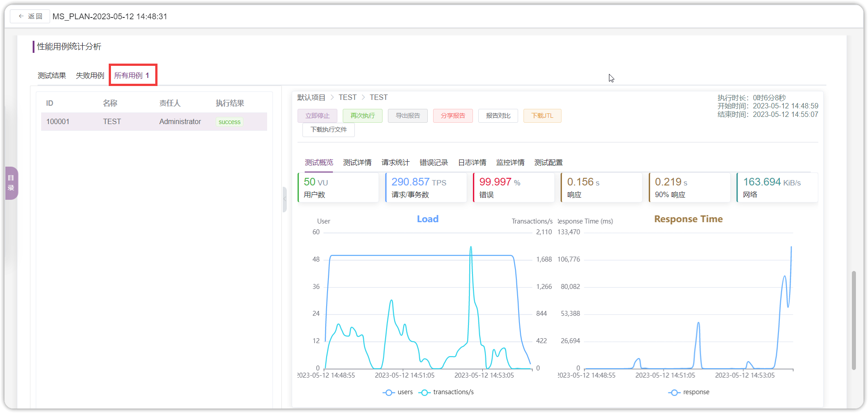Open the 测试详情 tab
Screen dimensions: 868x413
[x=357, y=162]
